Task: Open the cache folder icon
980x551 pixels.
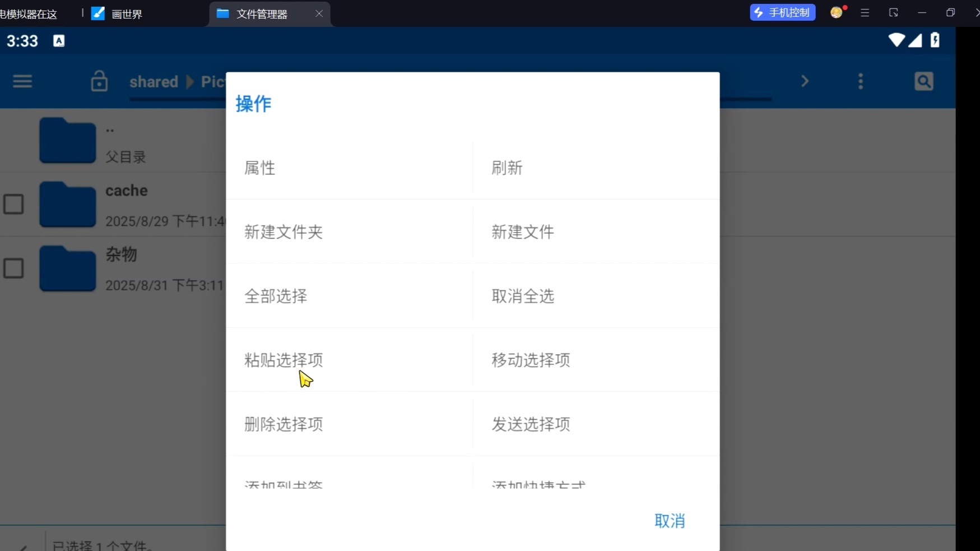Action: click(x=67, y=204)
